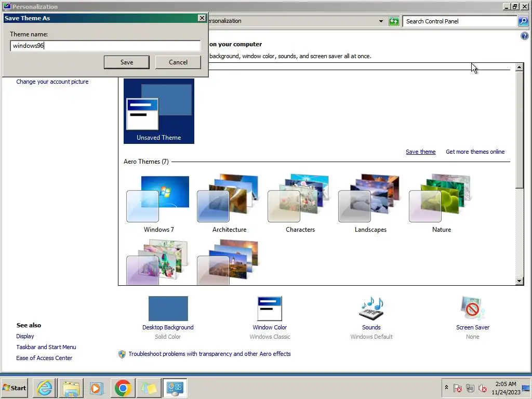Open Troubleshoot problems with transparency link
532x399 pixels.
click(209, 354)
